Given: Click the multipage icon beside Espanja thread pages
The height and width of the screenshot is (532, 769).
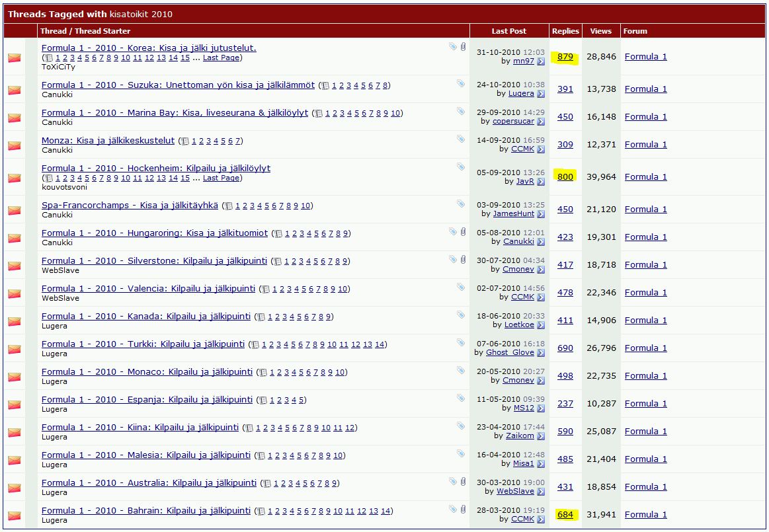Looking at the screenshot, I should pos(263,400).
